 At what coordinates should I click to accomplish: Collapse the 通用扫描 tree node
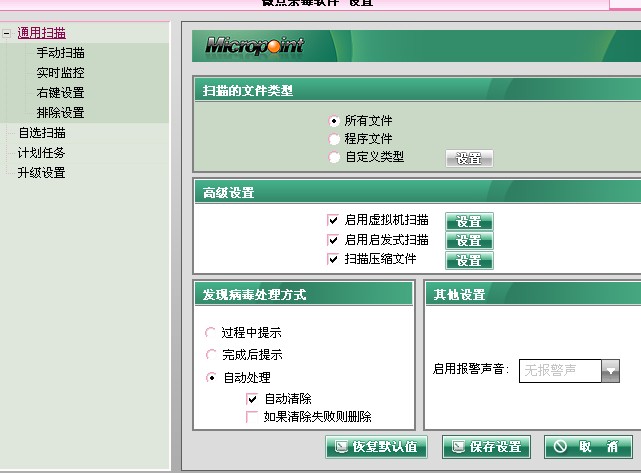coord(7,33)
